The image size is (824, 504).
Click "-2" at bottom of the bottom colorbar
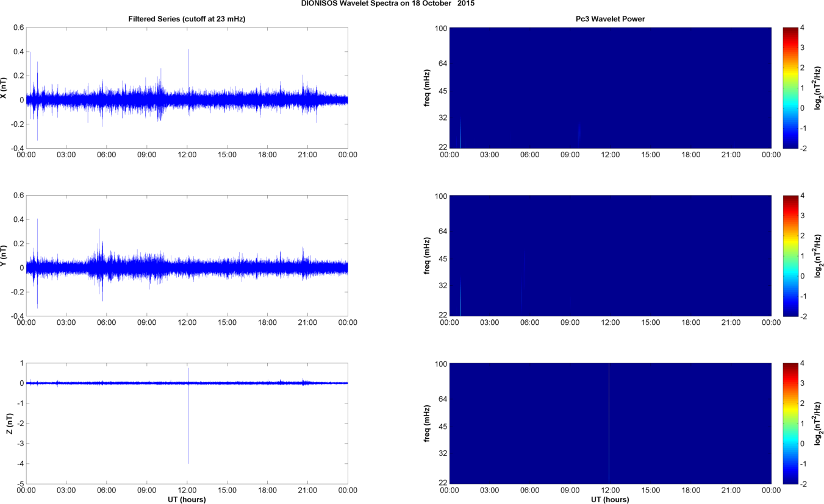pos(804,484)
